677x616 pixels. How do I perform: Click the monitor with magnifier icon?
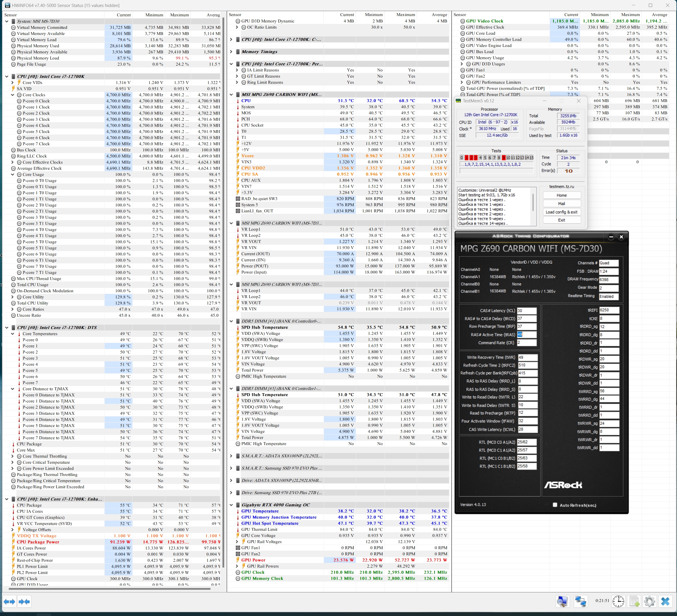[x=562, y=601]
